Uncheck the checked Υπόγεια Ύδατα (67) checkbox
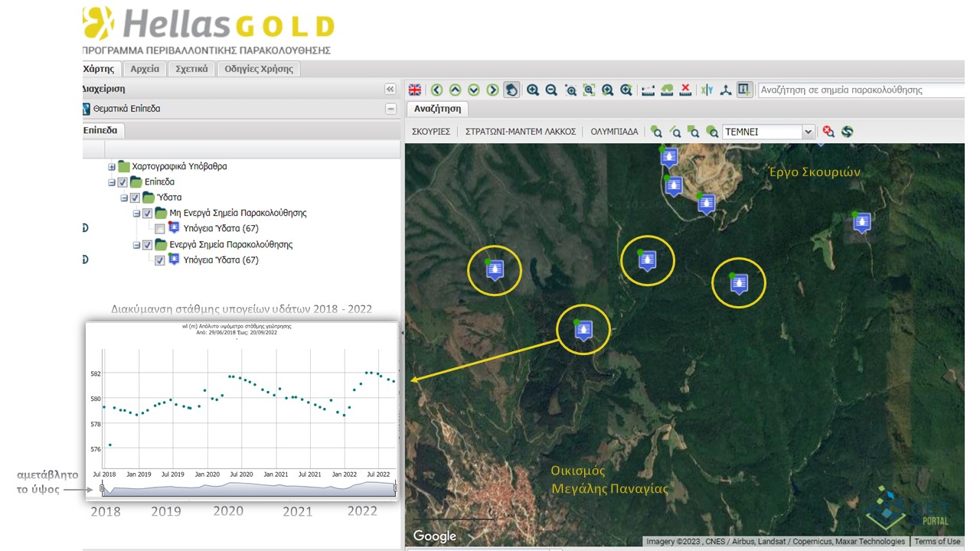Viewport: 980px width, 551px height. 159,260
